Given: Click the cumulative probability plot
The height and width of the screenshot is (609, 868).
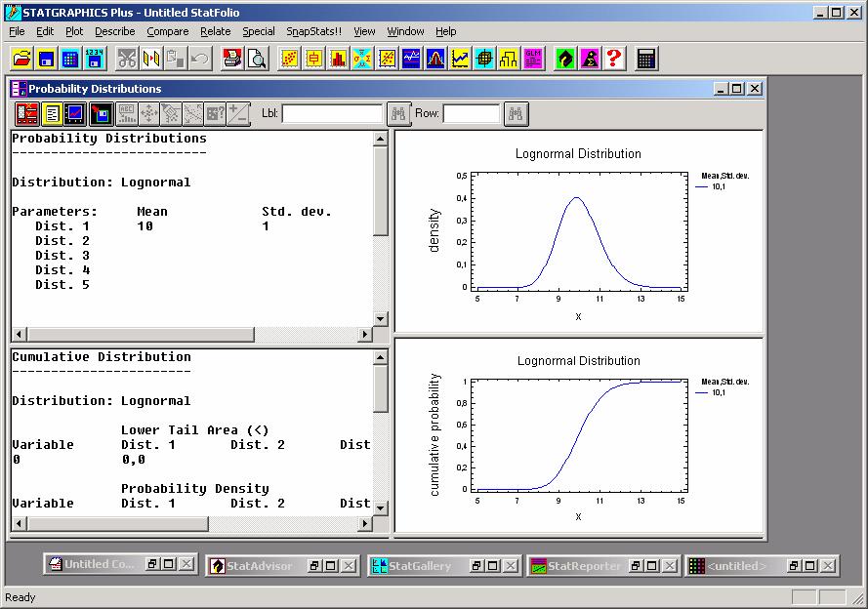Looking at the screenshot, I should pyautogui.click(x=578, y=435).
